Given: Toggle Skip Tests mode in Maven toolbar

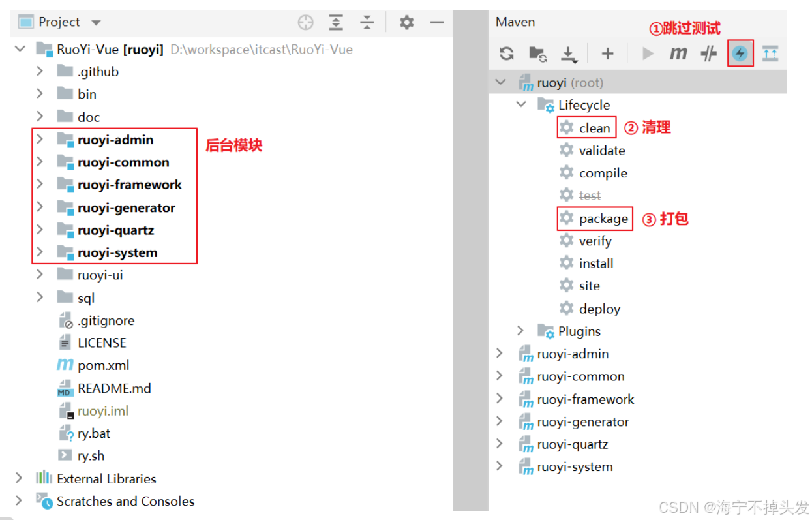Looking at the screenshot, I should pos(740,54).
